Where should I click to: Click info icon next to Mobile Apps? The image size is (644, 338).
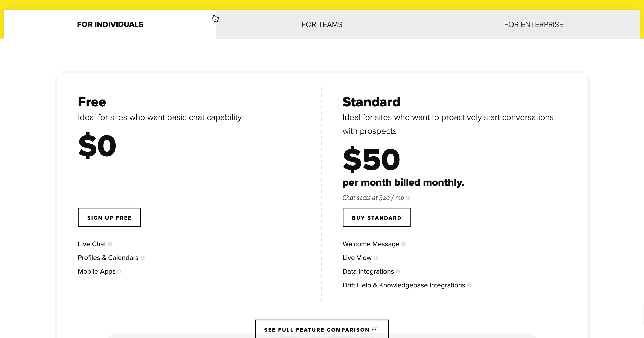coord(119,272)
